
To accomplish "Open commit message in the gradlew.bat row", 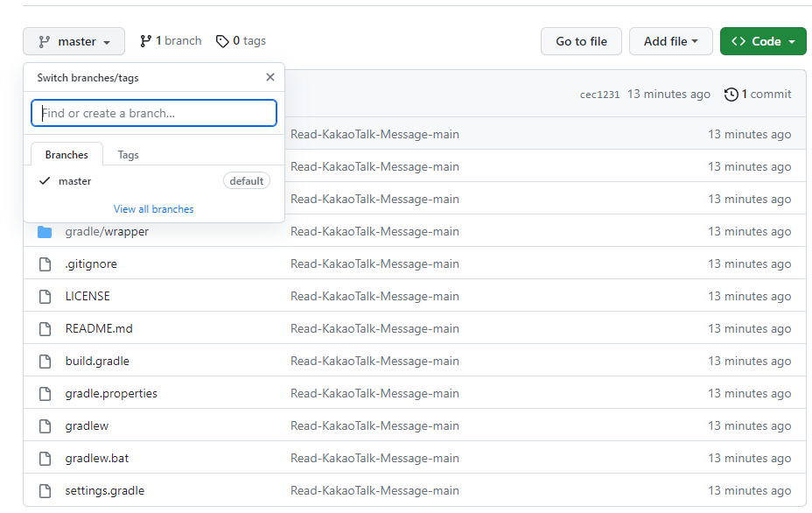I will point(374,458).
